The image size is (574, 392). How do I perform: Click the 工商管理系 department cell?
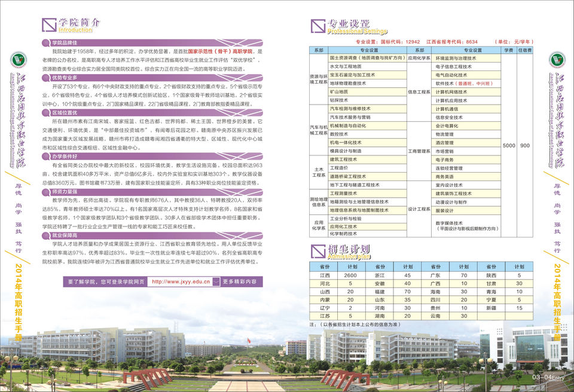(419, 151)
